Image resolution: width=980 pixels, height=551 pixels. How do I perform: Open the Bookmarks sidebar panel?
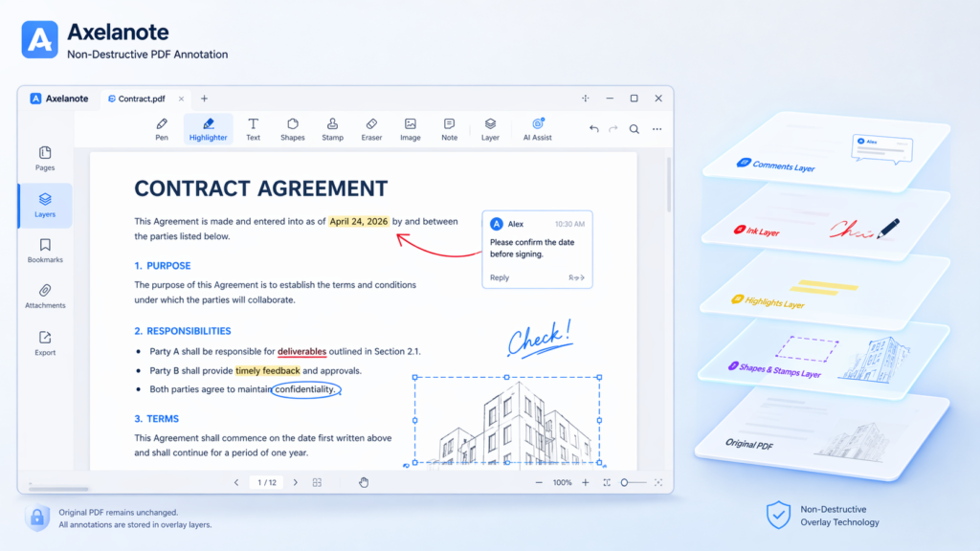45,251
